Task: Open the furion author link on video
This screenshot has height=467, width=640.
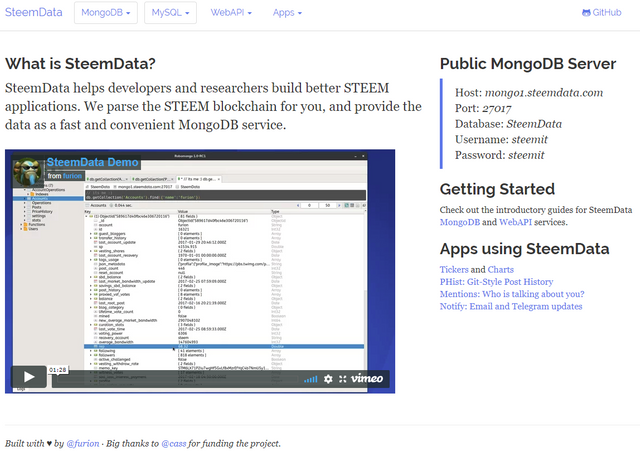Action: [x=73, y=176]
